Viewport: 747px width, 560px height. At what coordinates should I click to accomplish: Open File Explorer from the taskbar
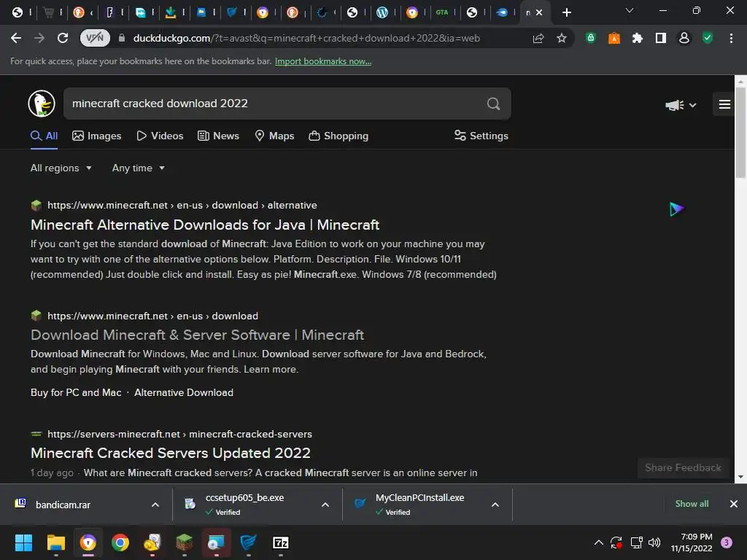55,542
